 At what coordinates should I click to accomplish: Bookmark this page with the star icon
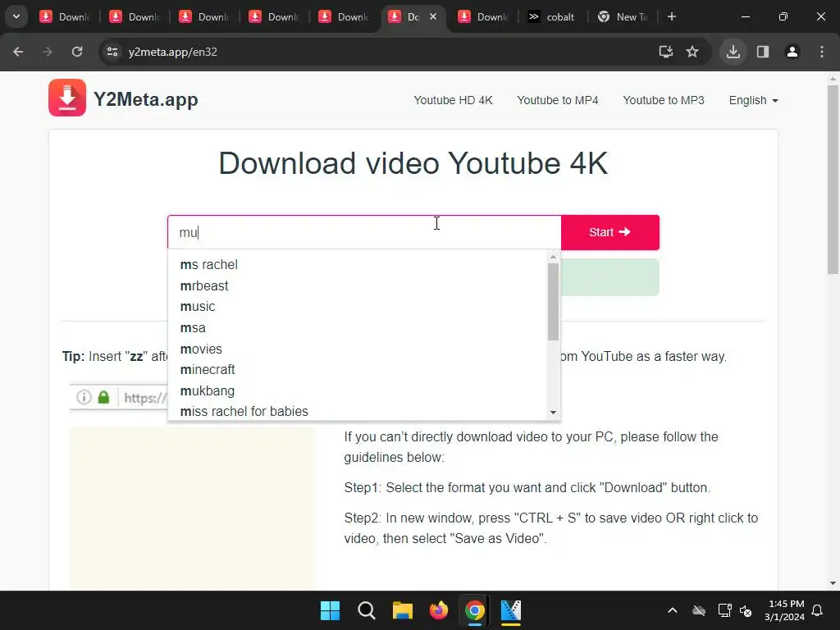[x=692, y=52]
